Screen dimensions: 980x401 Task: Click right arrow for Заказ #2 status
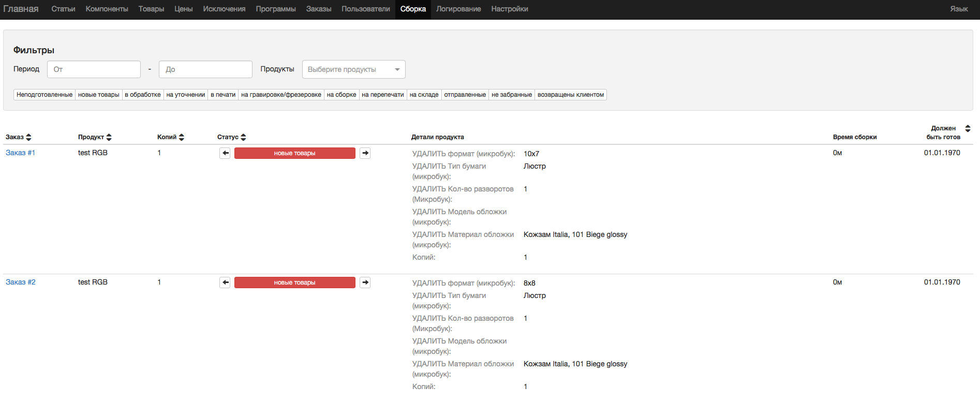coord(365,283)
